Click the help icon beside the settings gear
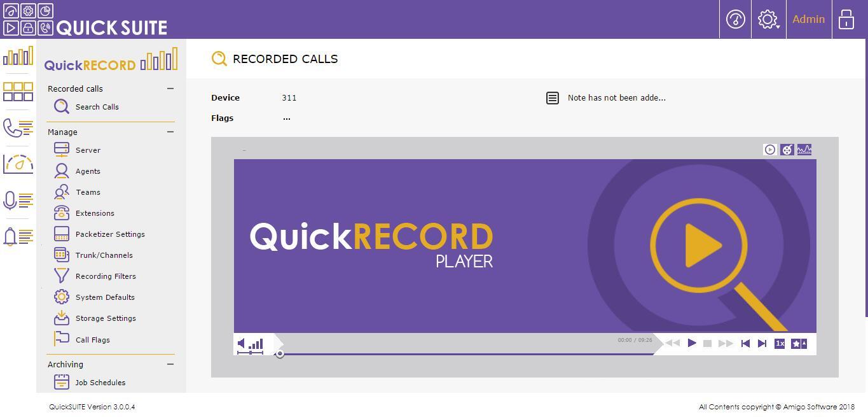This screenshot has height=417, width=868. pos(735,19)
